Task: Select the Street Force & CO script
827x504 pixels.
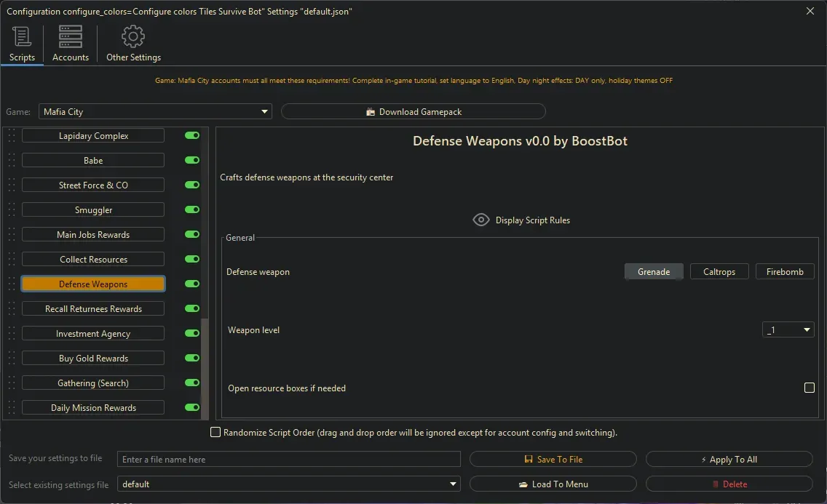Action: pyautogui.click(x=93, y=185)
